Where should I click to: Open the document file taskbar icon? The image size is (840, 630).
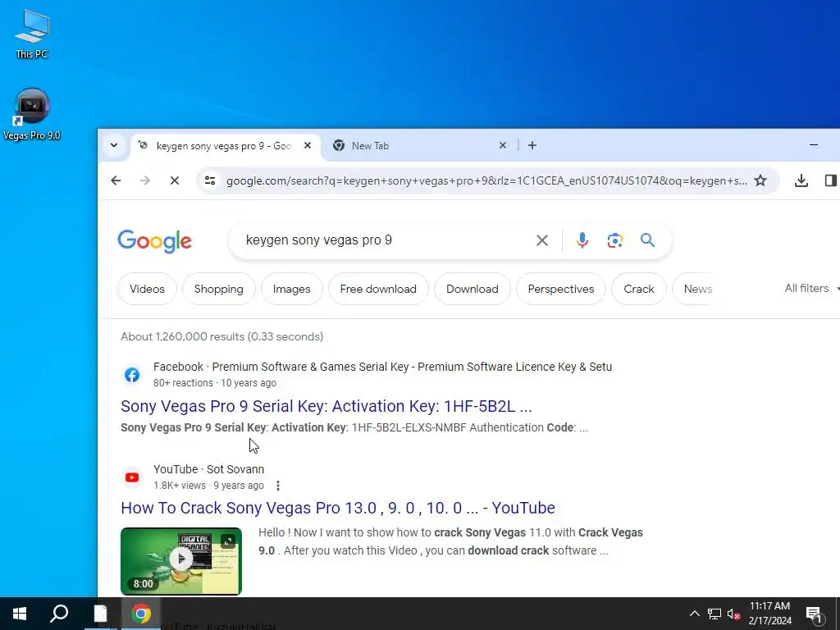coord(100,614)
